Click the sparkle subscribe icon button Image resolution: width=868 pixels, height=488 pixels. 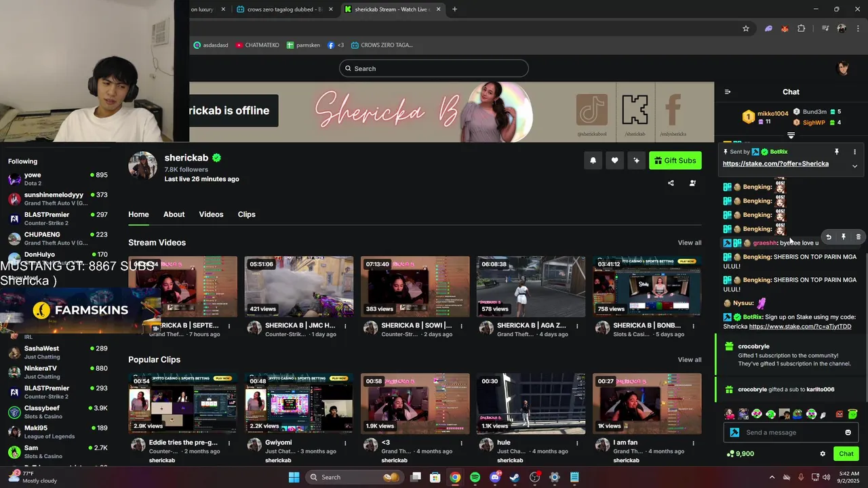pyautogui.click(x=636, y=161)
